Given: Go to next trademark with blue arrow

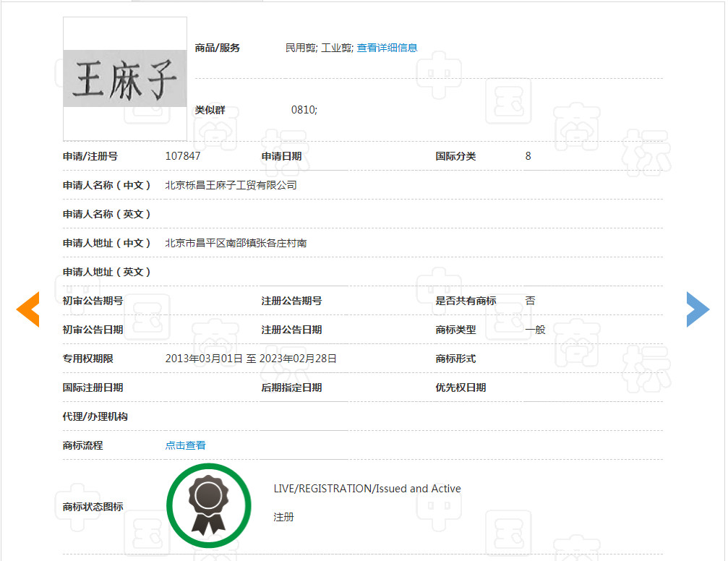Looking at the screenshot, I should [x=698, y=309].
